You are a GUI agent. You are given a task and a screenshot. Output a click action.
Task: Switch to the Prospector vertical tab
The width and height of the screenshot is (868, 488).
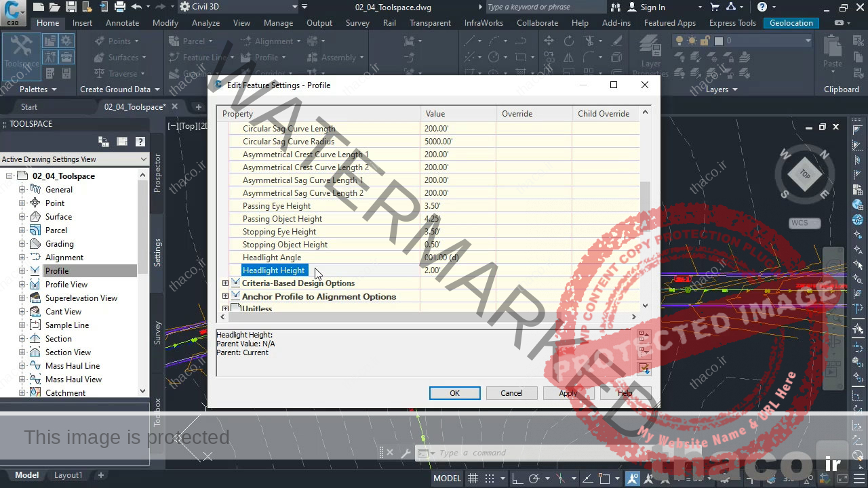tap(157, 172)
